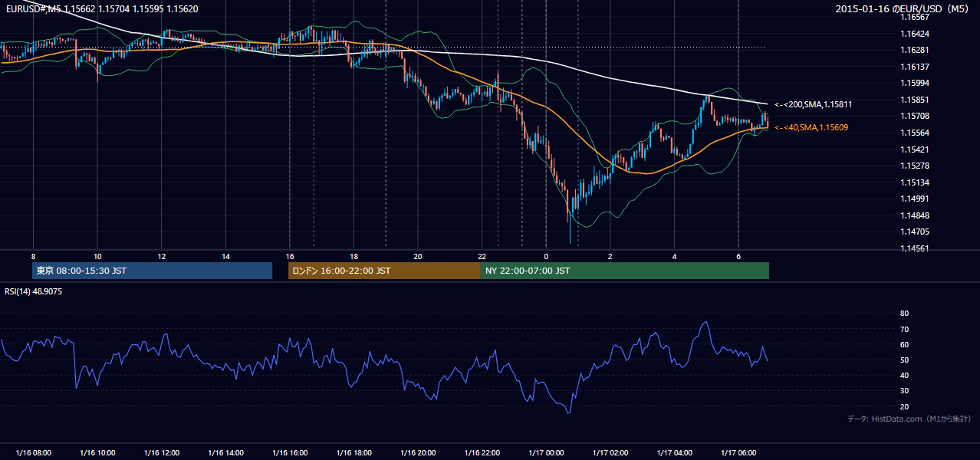
Task: Click bottom time label 1/17 02:00
Action: (x=610, y=453)
